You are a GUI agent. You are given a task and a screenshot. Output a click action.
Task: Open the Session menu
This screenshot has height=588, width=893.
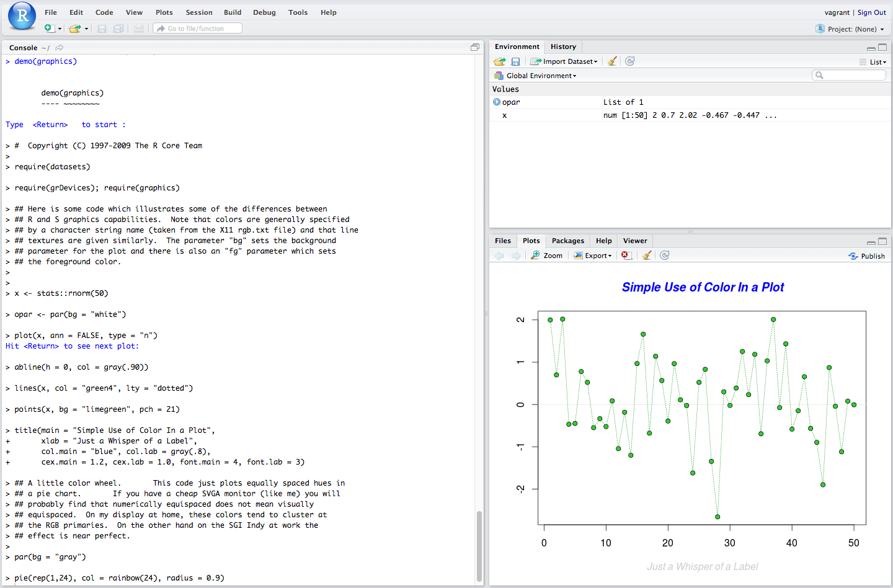click(199, 12)
